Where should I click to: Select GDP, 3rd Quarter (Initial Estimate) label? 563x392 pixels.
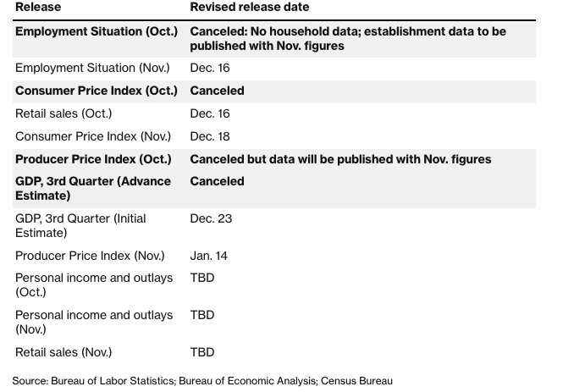tap(80, 225)
